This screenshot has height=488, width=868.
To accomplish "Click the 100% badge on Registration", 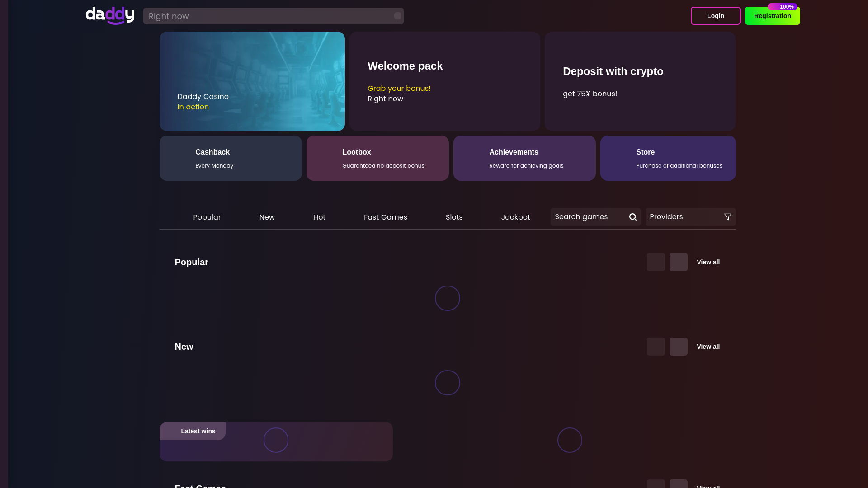I will pos(783,7).
